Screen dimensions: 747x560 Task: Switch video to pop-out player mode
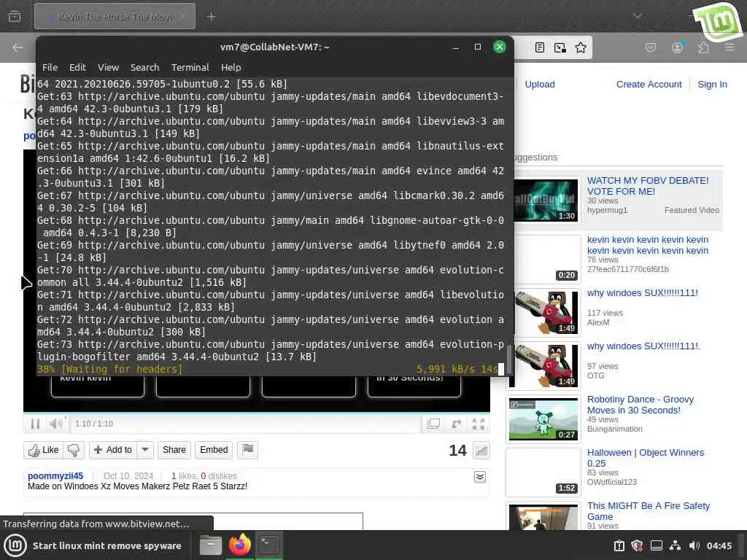433,424
